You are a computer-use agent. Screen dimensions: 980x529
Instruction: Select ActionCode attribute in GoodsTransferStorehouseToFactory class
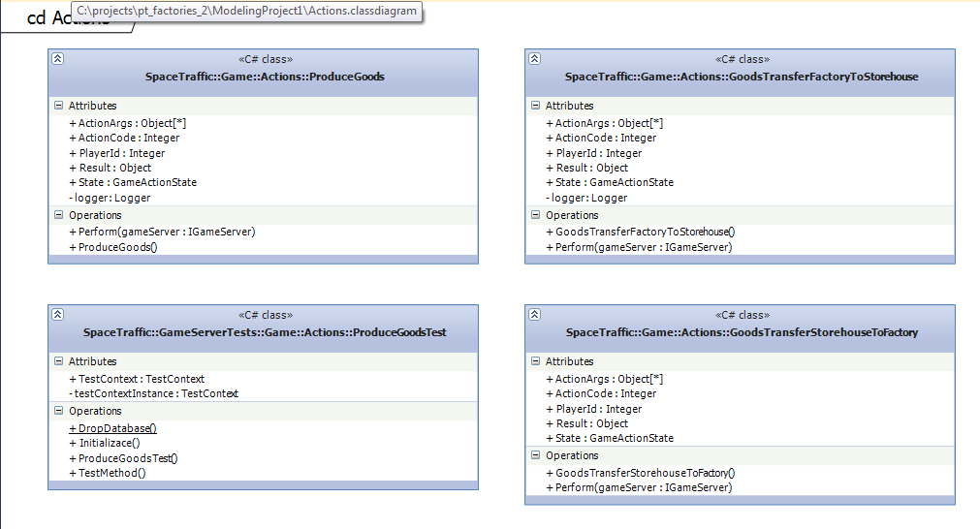point(601,393)
